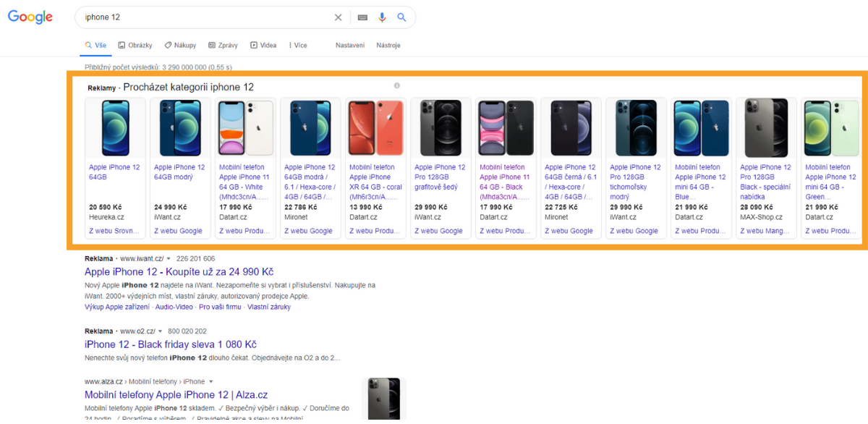This screenshot has width=868, height=424.
Task: Click the ads info icon
Action: click(x=397, y=86)
